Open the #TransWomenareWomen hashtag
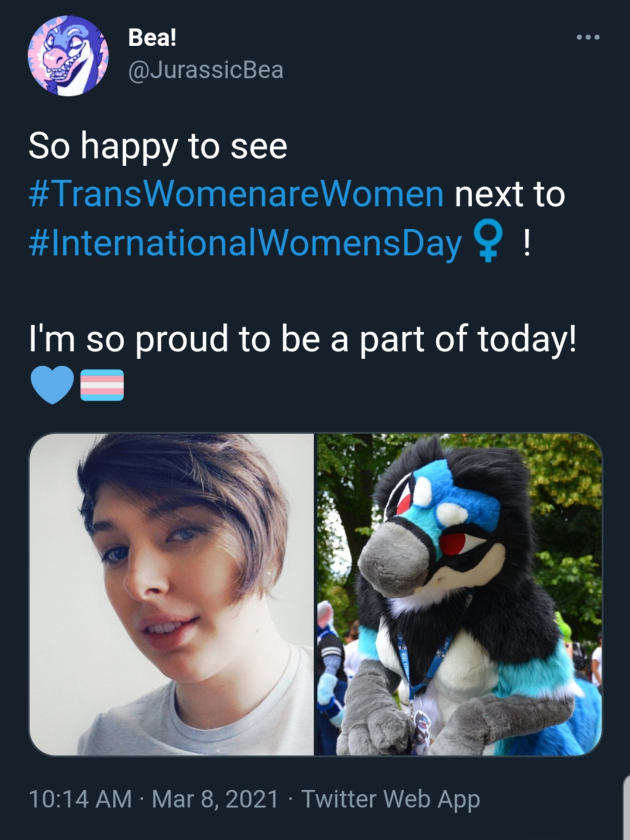This screenshot has height=840, width=630. (236, 194)
